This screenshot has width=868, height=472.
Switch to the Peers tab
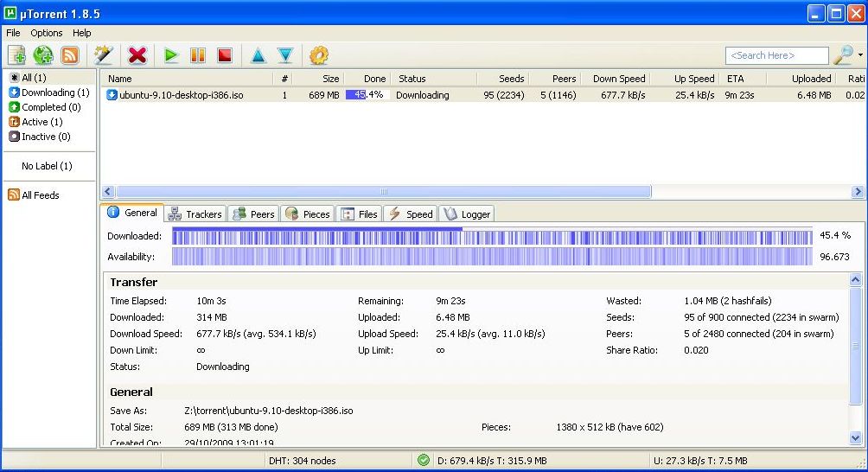[253, 214]
